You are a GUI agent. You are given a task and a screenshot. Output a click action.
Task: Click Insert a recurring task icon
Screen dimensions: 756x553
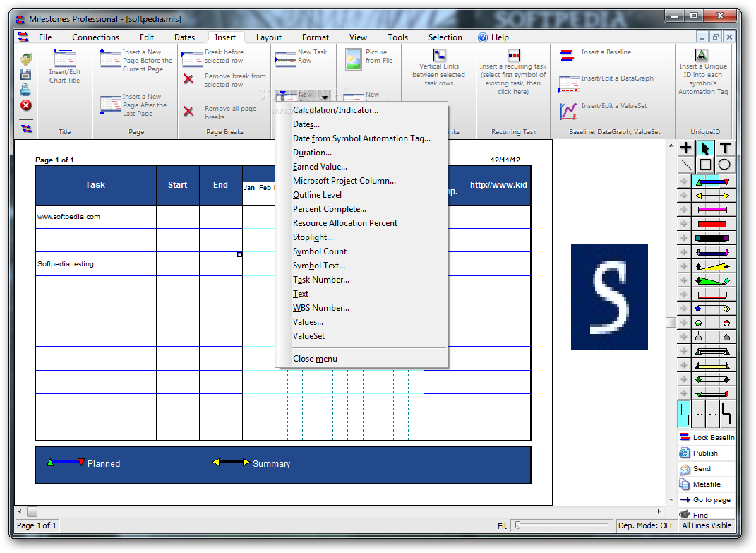pyautogui.click(x=513, y=54)
